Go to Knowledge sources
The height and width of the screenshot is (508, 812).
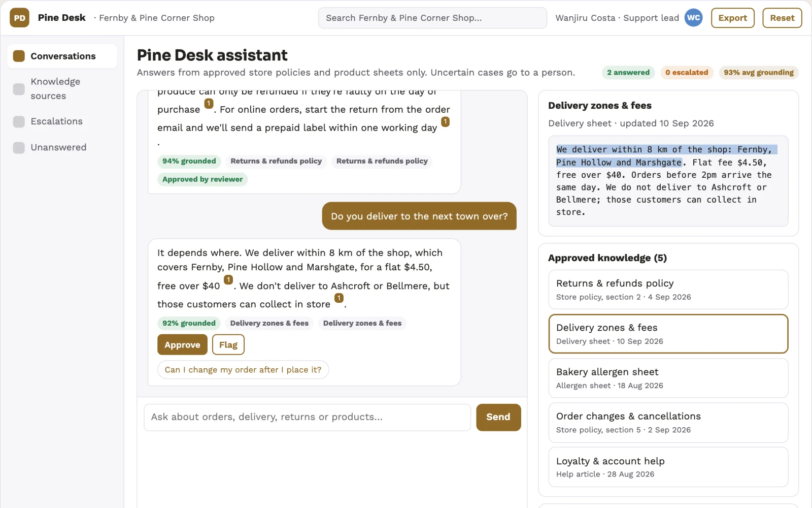tap(62, 89)
